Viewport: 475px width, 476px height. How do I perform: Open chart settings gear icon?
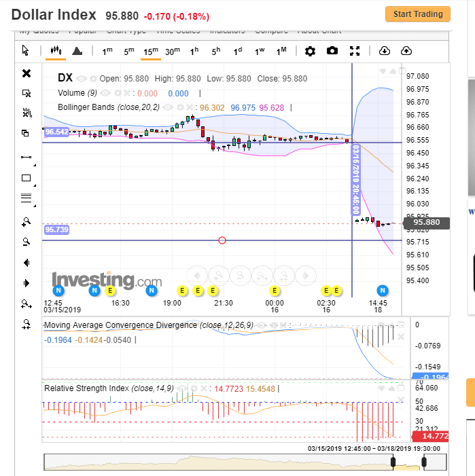tap(310, 51)
